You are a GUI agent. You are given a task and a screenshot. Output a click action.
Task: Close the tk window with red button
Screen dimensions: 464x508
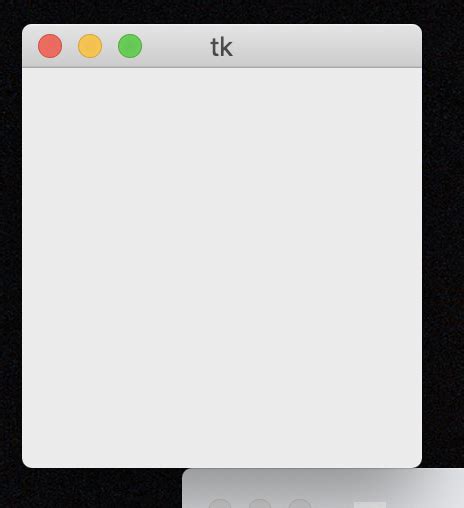pos(50,46)
